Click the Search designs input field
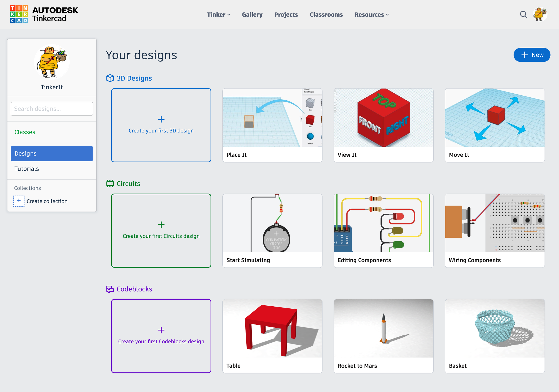Image resolution: width=559 pixels, height=392 pixels. [52, 109]
